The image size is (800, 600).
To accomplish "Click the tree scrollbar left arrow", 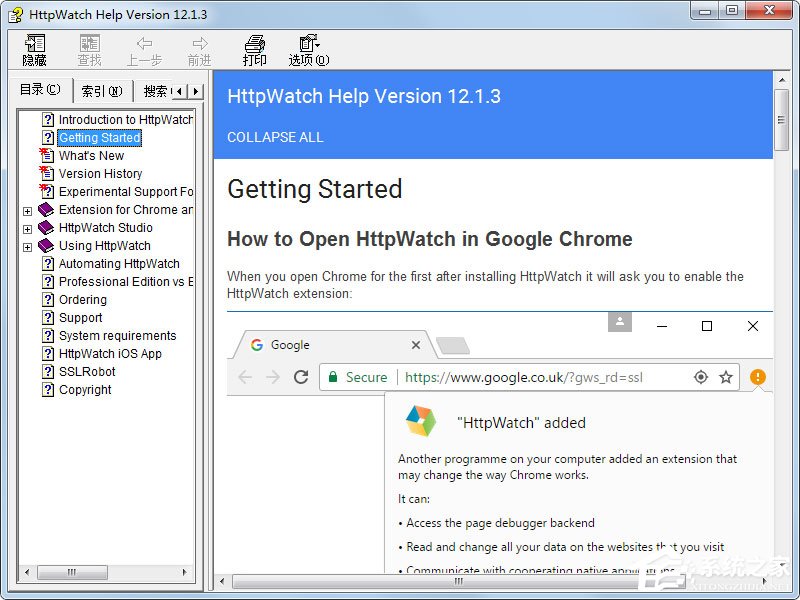I will point(27,572).
